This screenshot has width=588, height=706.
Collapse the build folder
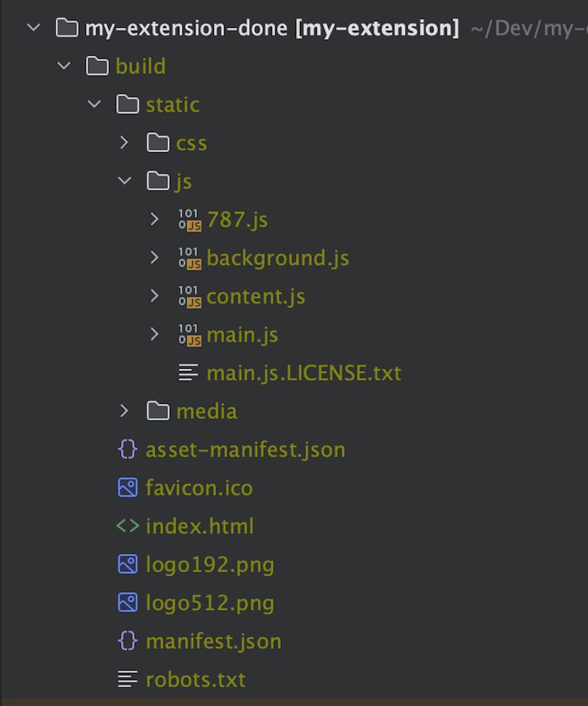tap(64, 65)
